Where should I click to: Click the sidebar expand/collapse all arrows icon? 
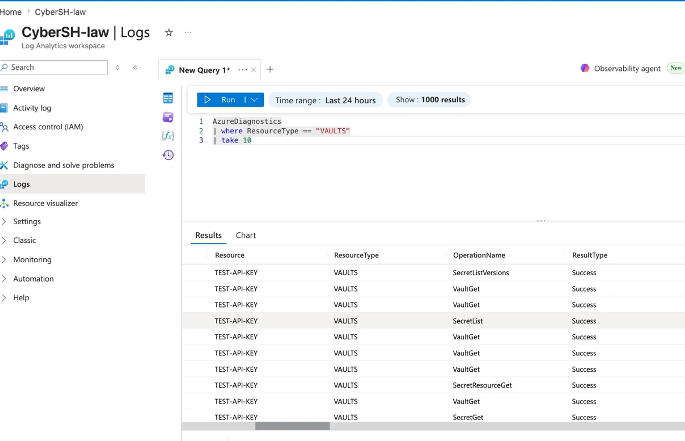118,67
